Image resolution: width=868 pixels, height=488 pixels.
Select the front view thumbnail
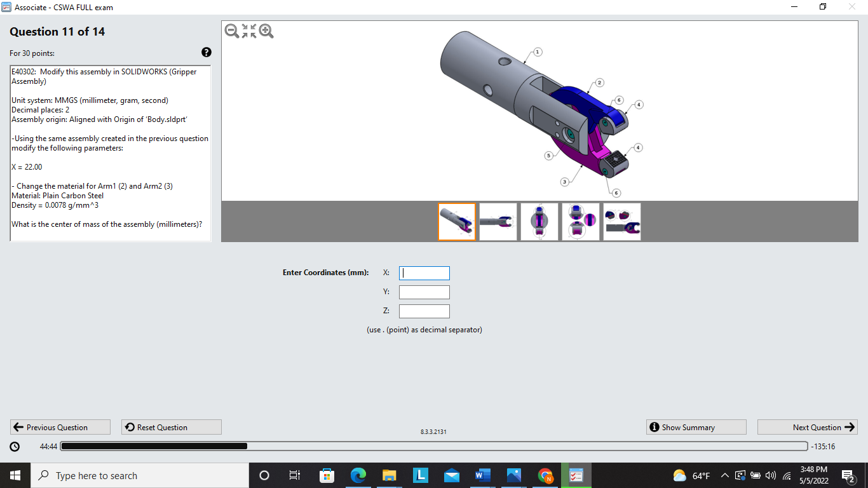tap(539, 222)
